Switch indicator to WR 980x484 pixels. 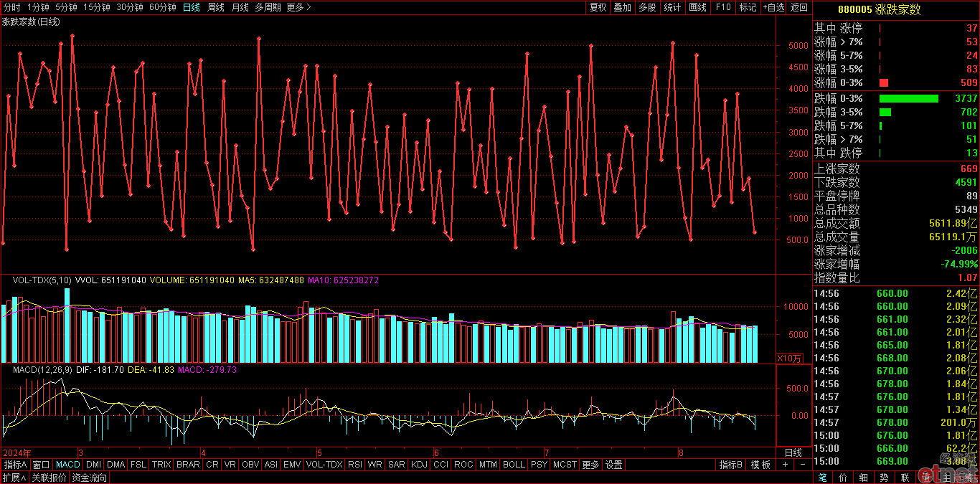(375, 465)
